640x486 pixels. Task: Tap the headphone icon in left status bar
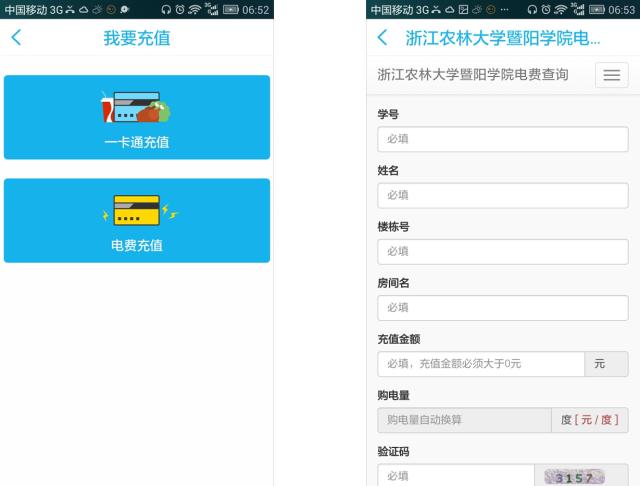coord(166,9)
